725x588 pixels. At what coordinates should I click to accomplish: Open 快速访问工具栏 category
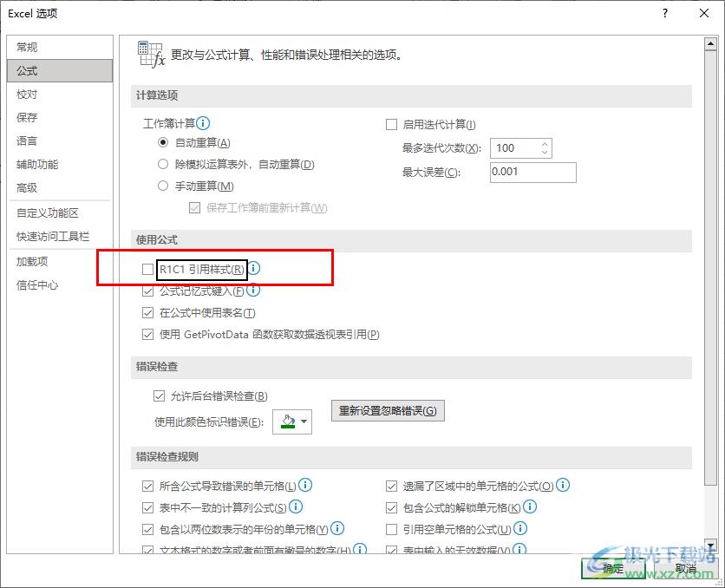[60, 237]
